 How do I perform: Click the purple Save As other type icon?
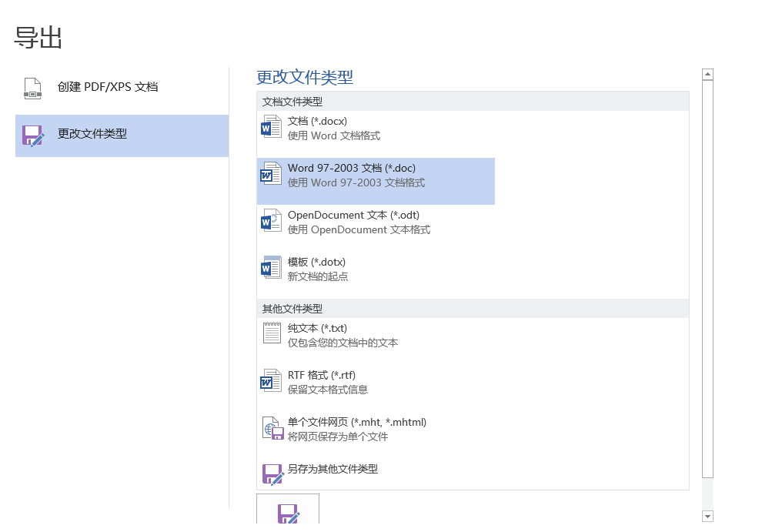pos(271,473)
